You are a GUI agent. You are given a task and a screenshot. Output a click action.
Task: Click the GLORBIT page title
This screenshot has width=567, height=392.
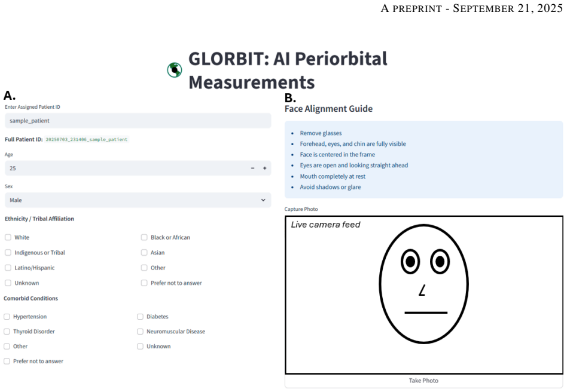pos(288,71)
